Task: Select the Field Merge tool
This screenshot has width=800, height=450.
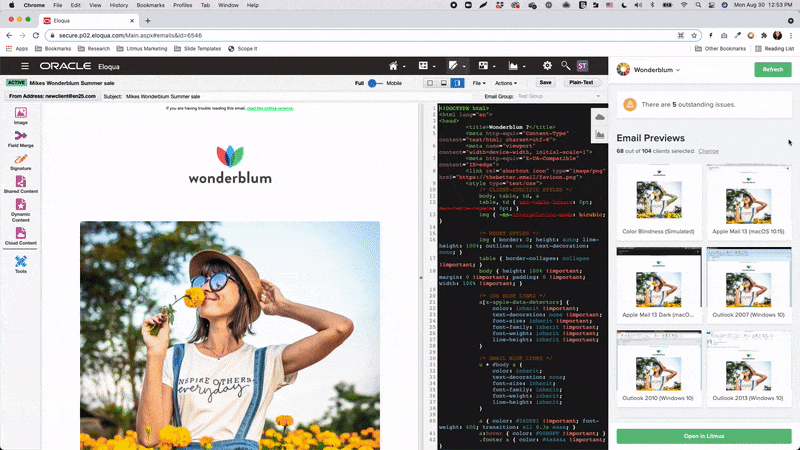Action: pyautogui.click(x=20, y=139)
